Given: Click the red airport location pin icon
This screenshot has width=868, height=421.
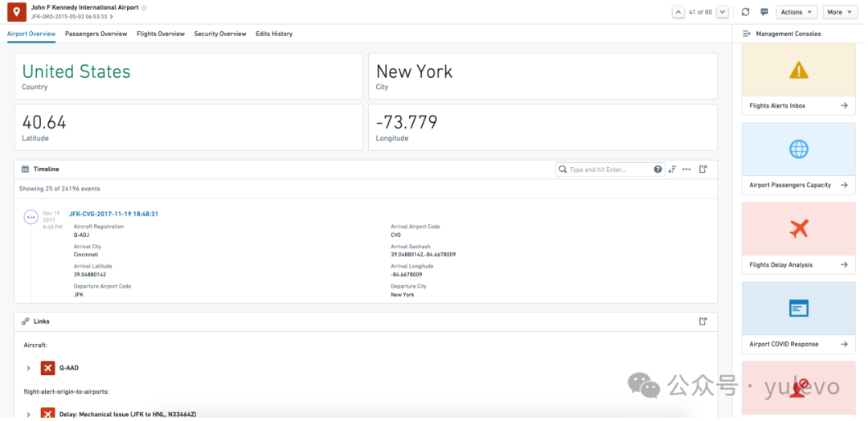Looking at the screenshot, I should pos(17,11).
